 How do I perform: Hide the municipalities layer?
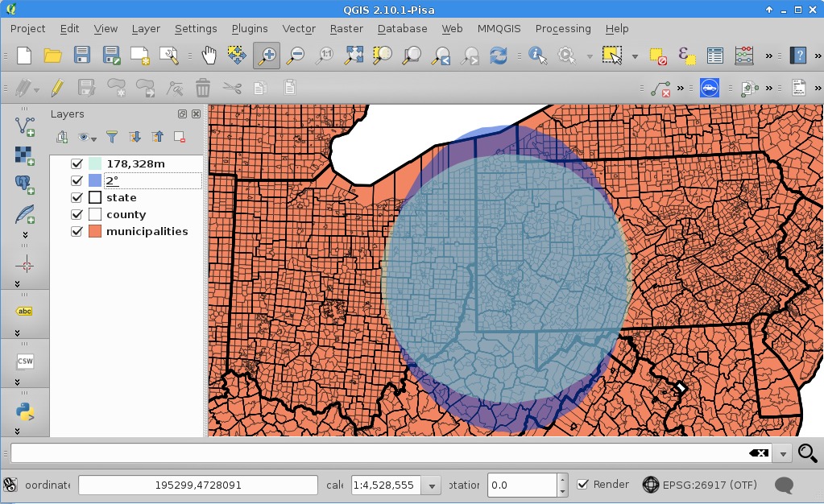point(77,232)
